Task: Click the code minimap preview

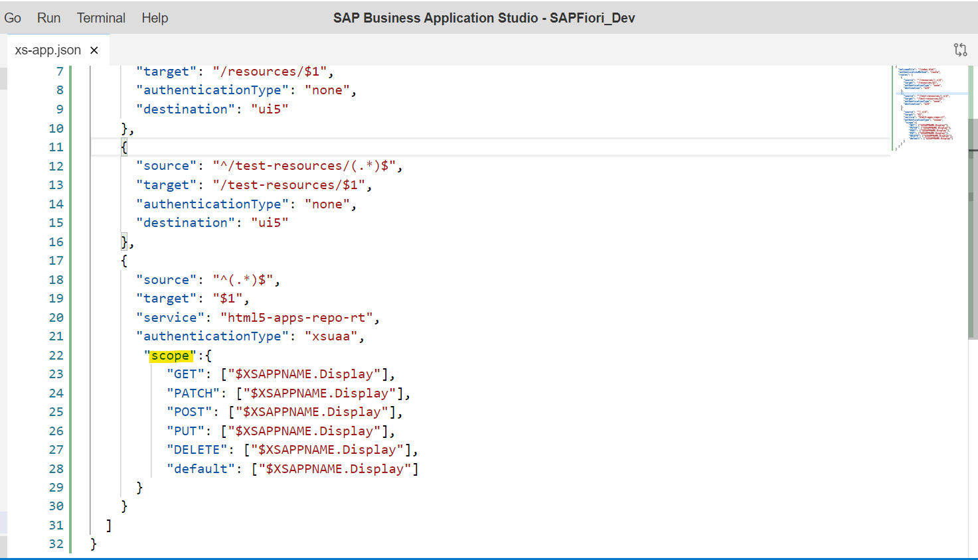Action: [928, 107]
